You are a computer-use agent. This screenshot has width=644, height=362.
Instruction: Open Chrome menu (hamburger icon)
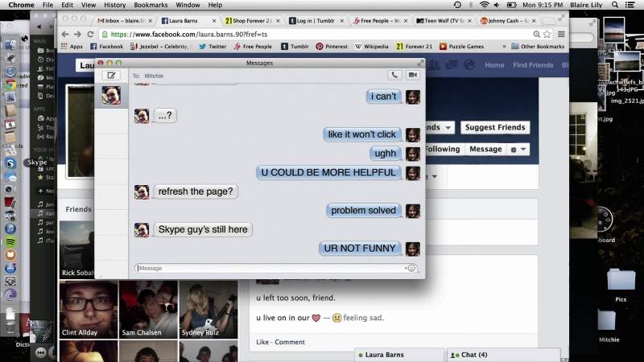click(x=561, y=35)
